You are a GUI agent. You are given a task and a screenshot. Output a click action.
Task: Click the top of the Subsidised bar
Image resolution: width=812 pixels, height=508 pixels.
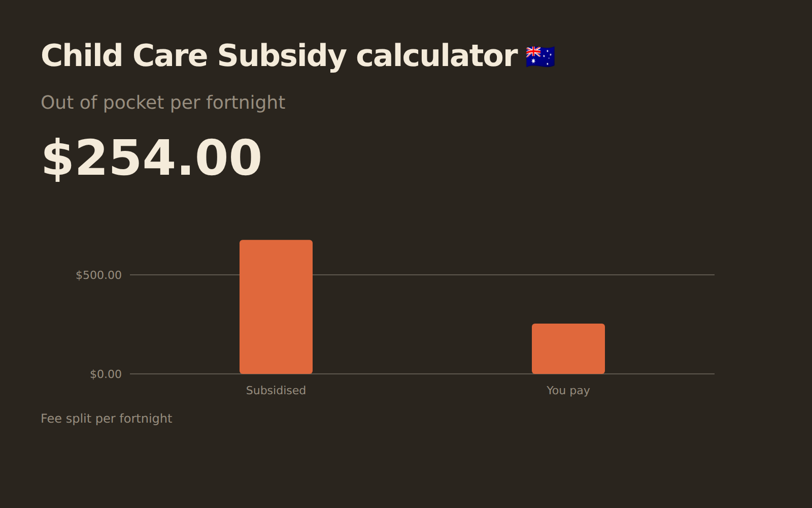pyautogui.click(x=276, y=241)
